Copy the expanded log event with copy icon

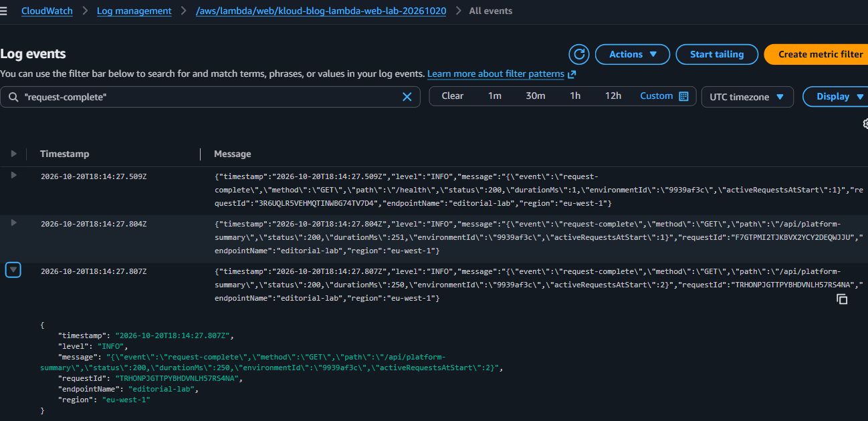pyautogui.click(x=842, y=299)
